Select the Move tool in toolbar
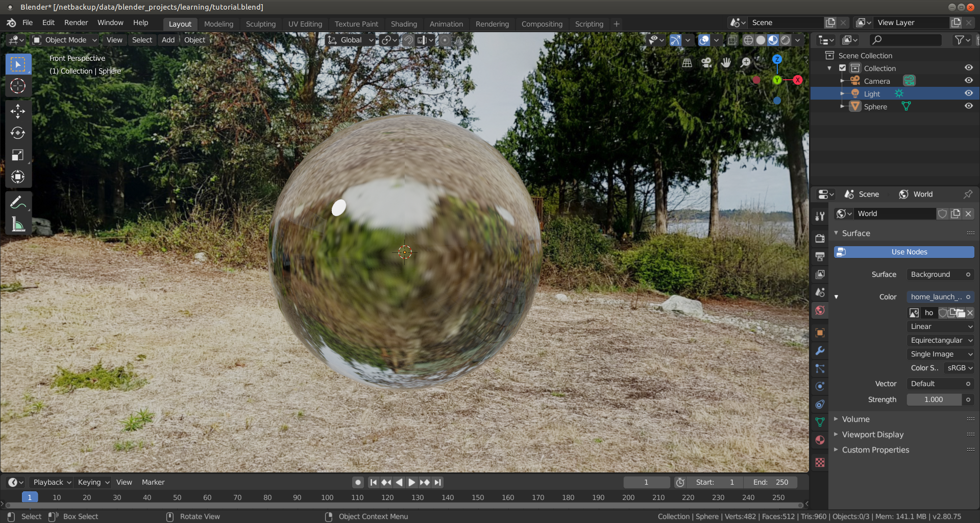This screenshot has height=523, width=980. 18,111
